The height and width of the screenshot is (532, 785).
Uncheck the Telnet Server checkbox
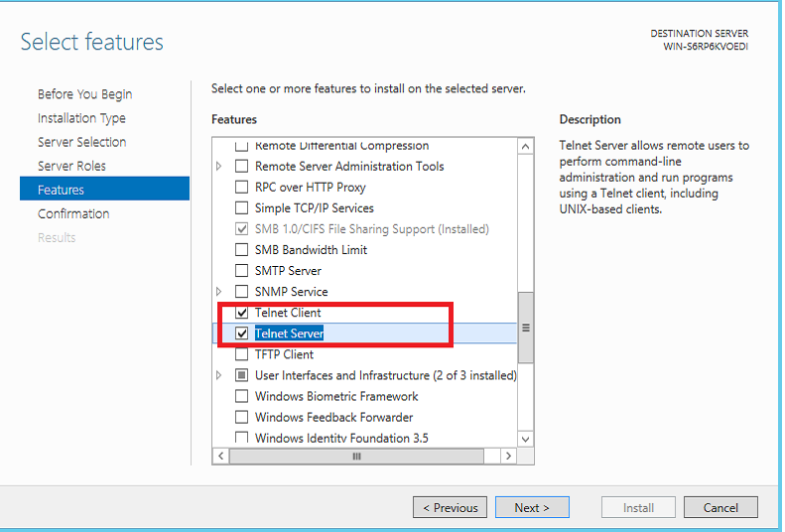click(241, 333)
